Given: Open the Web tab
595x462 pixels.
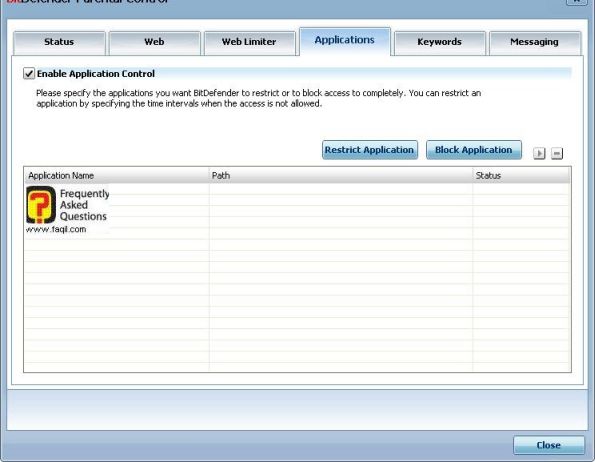Looking at the screenshot, I should click(x=154, y=43).
